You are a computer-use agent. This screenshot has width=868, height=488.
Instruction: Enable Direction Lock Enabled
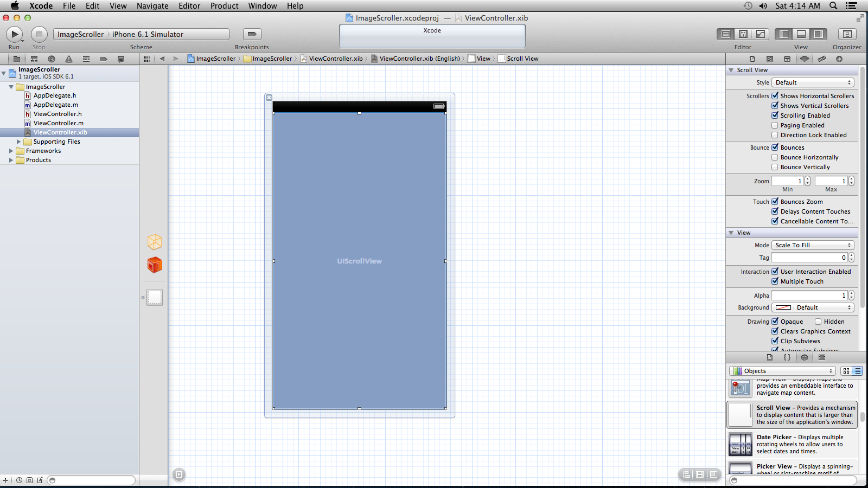tap(775, 135)
